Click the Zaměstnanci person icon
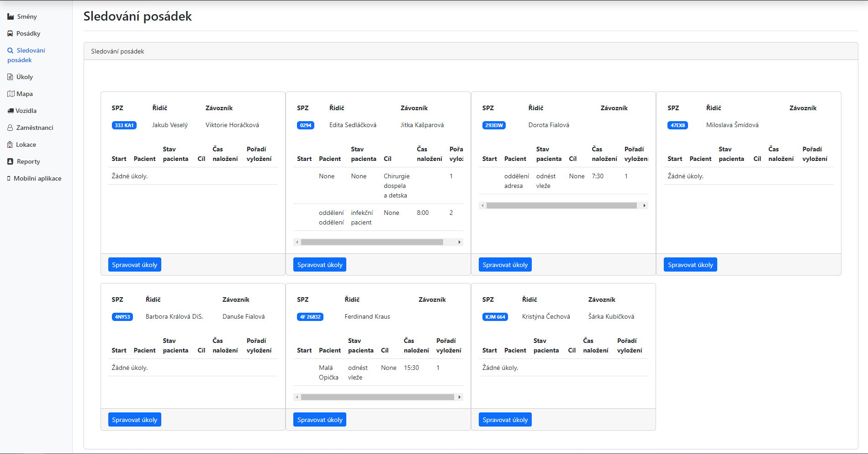Image resolution: width=868 pixels, height=454 pixels. pos(10,128)
